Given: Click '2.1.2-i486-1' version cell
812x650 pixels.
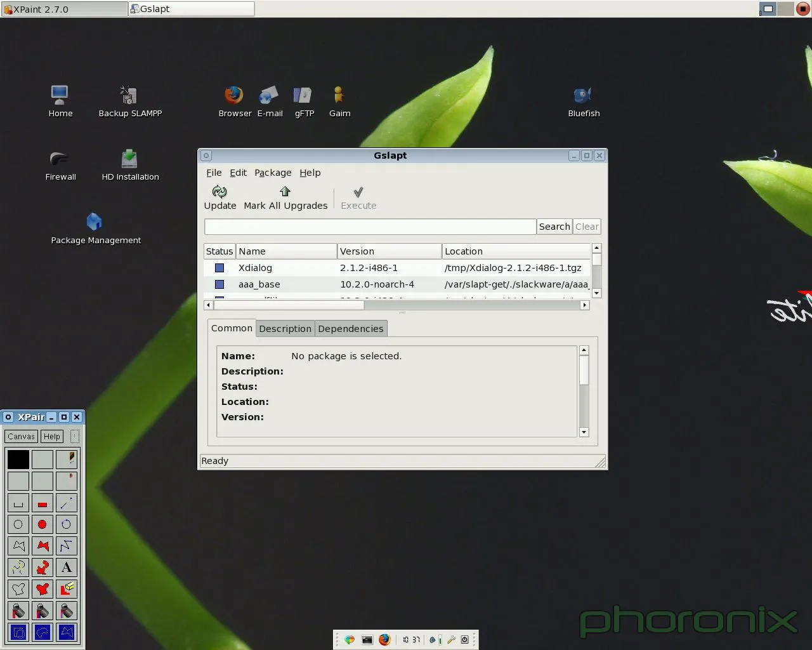Looking at the screenshot, I should click(x=369, y=268).
